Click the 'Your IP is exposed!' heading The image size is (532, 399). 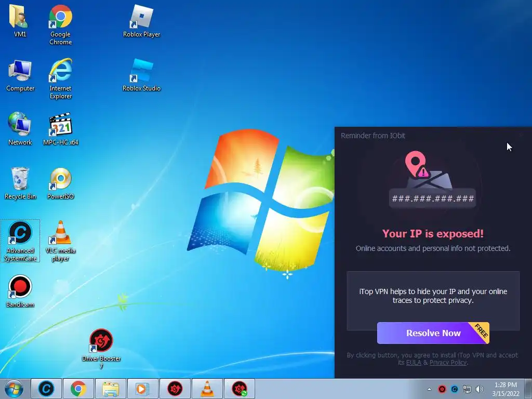(x=433, y=233)
